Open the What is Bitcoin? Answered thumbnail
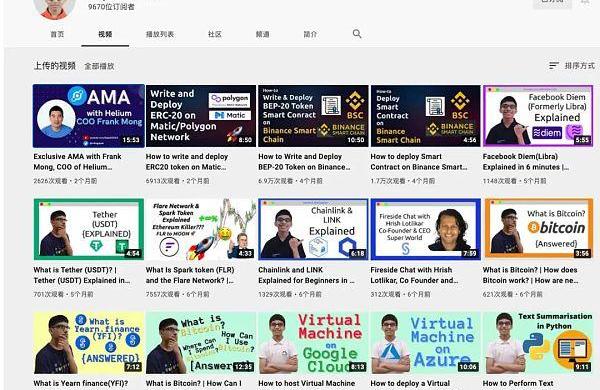Screen dimensions: 600x390 [538, 228]
